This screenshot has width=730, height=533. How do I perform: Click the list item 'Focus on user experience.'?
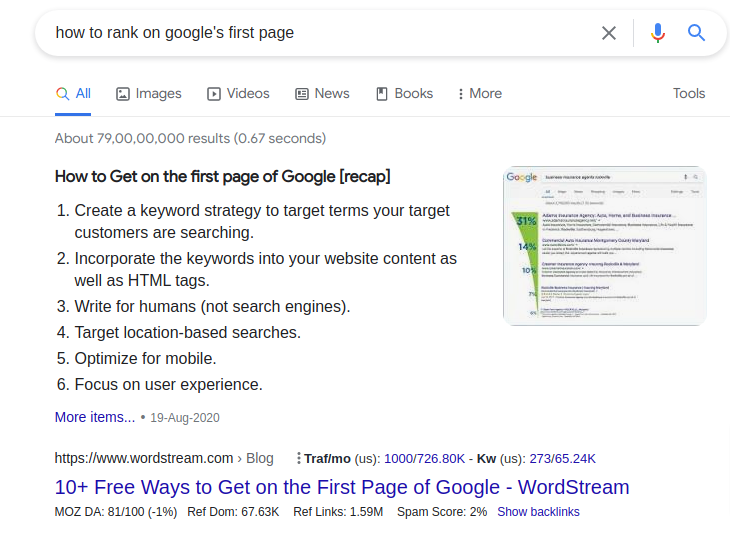click(x=169, y=385)
